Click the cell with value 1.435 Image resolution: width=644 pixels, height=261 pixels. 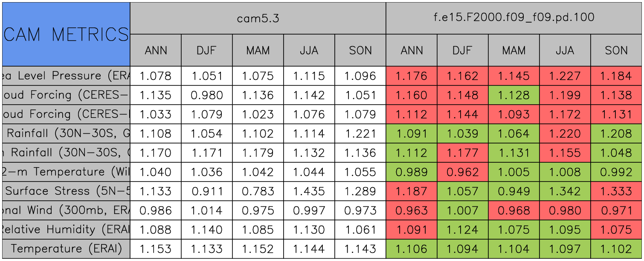[309, 191]
